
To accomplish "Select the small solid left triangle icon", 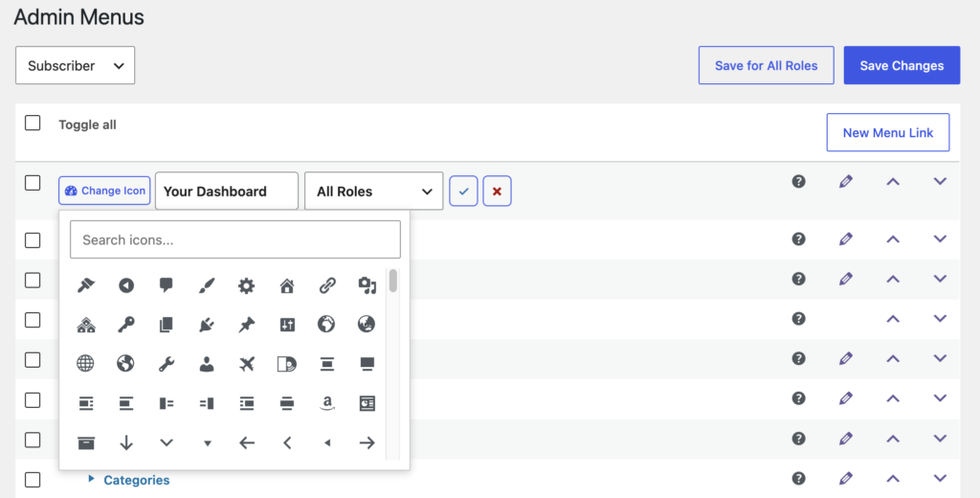I will (x=327, y=443).
